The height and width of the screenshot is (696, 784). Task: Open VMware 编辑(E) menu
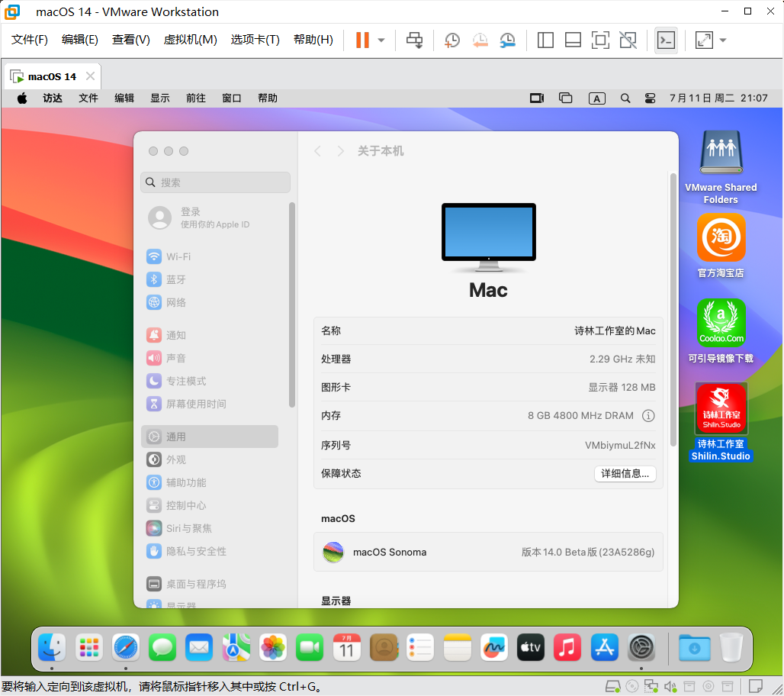[80, 40]
